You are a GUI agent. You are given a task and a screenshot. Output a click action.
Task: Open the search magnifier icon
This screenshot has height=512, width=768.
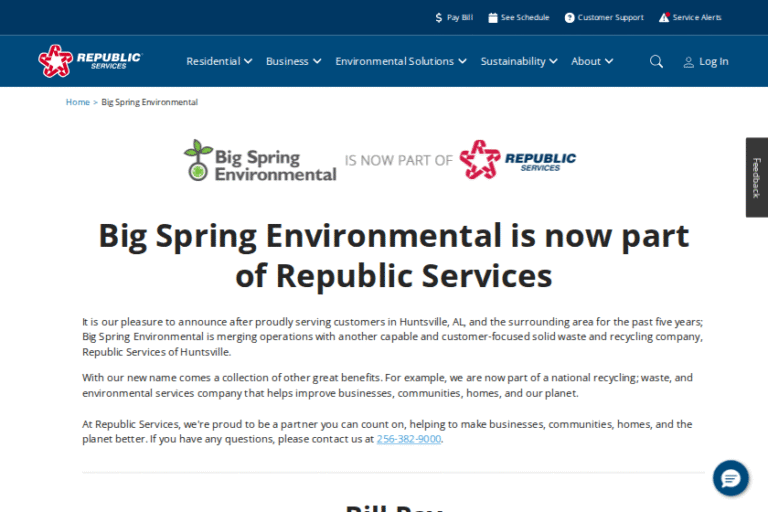(x=656, y=61)
